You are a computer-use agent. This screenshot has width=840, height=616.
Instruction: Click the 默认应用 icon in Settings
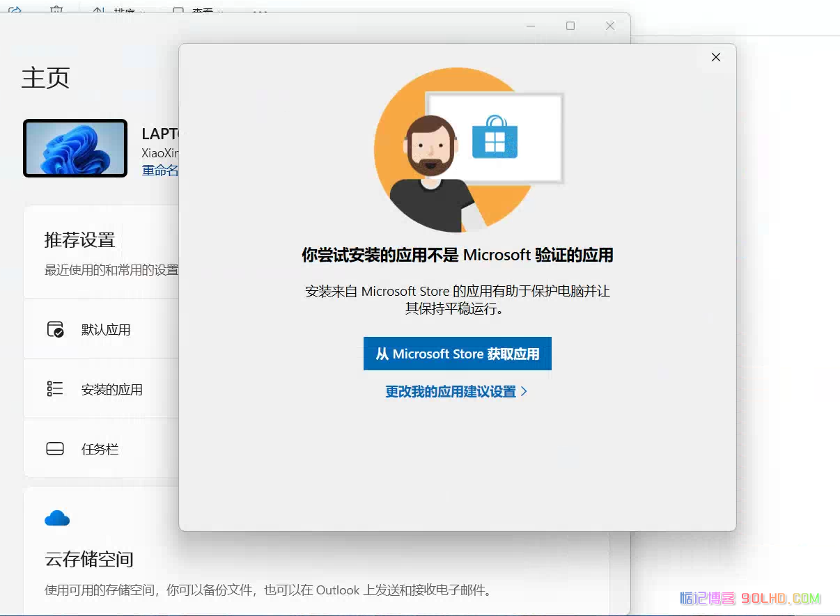coord(55,329)
